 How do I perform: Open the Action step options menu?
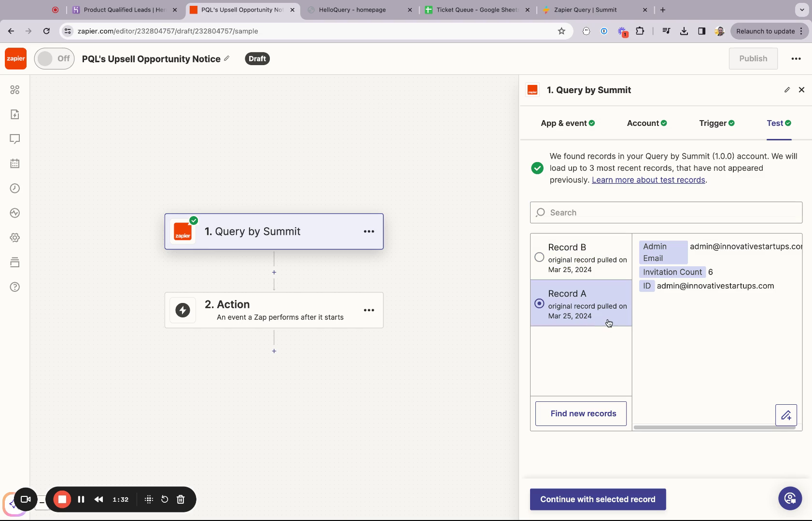(369, 310)
